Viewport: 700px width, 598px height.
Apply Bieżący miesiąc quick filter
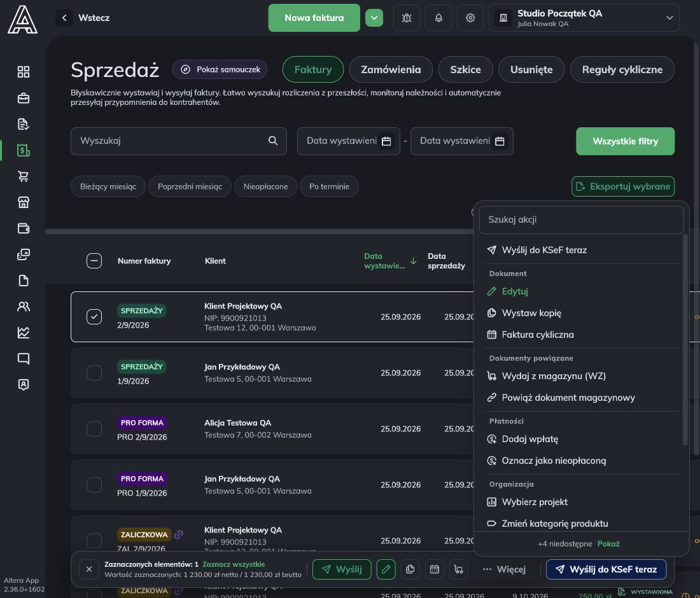point(108,186)
